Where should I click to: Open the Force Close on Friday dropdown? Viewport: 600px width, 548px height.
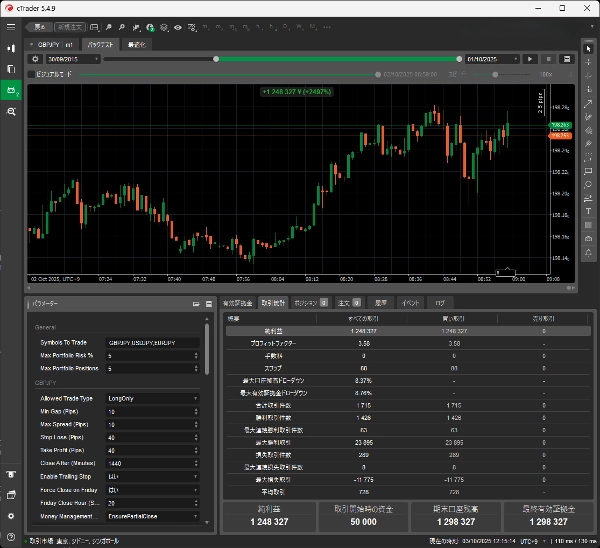coord(152,490)
